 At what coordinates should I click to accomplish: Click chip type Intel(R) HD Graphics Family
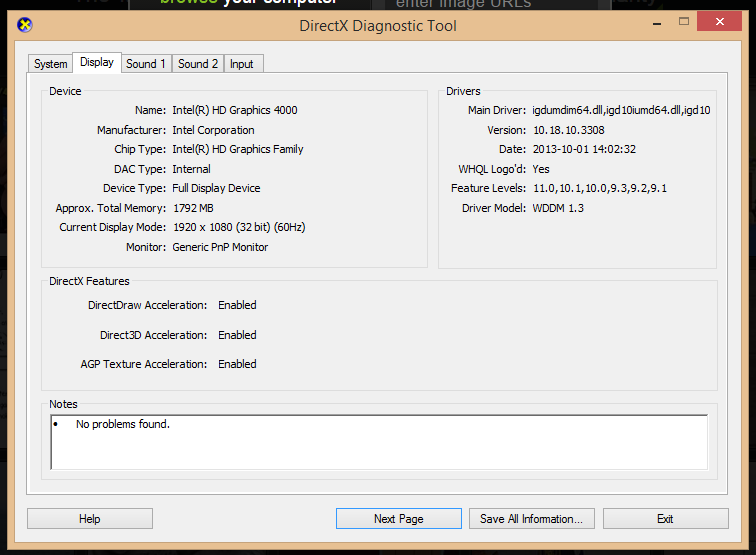coord(238,149)
